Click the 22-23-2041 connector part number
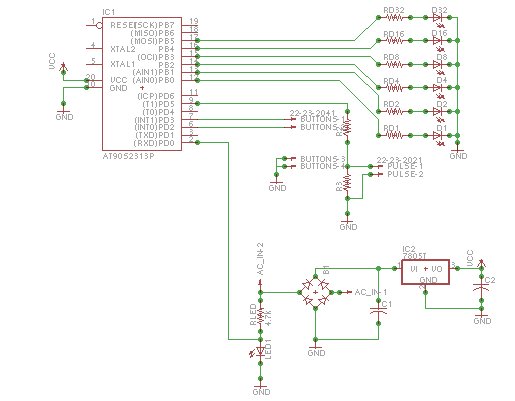 click(x=312, y=113)
